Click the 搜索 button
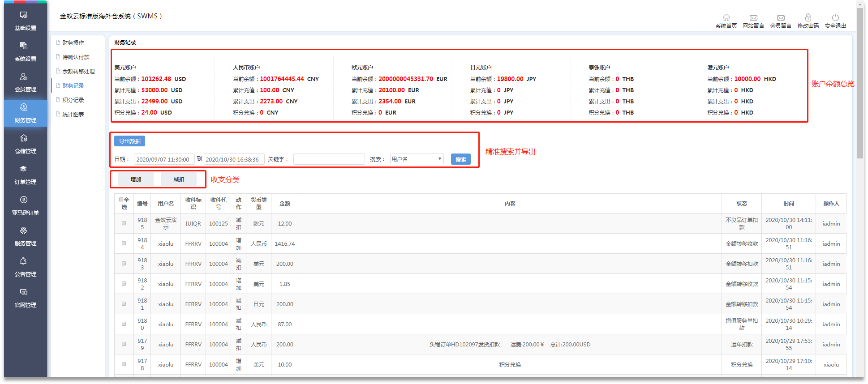868x384 pixels. point(460,159)
